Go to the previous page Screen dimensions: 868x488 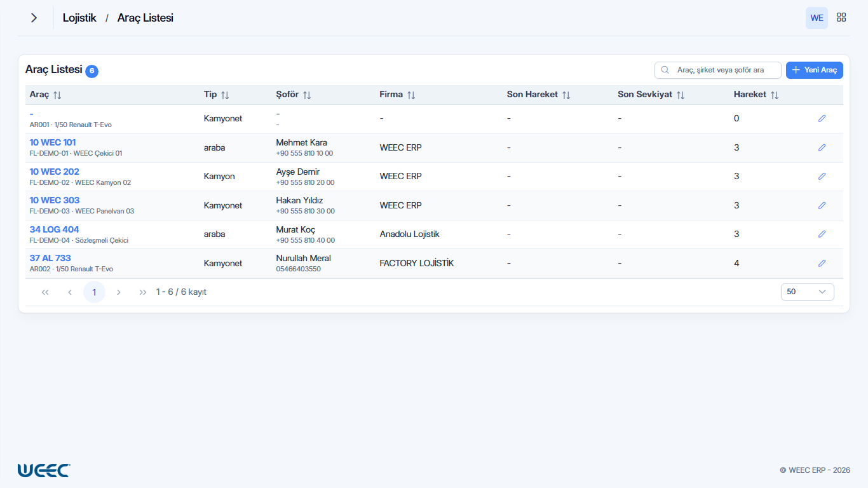coord(70,292)
